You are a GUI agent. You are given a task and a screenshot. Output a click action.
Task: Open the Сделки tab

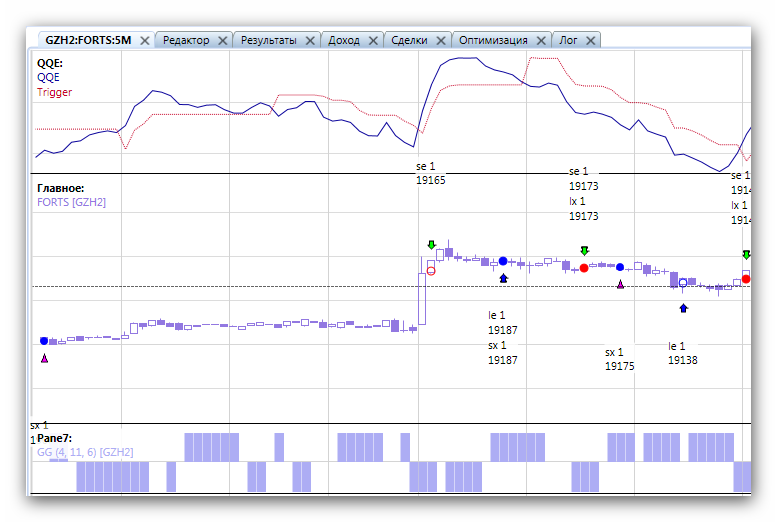click(x=409, y=40)
